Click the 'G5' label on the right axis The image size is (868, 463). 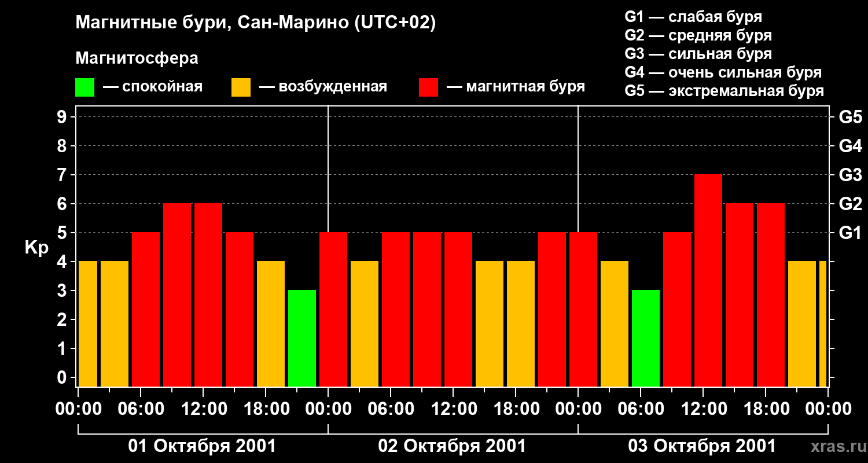pos(850,117)
